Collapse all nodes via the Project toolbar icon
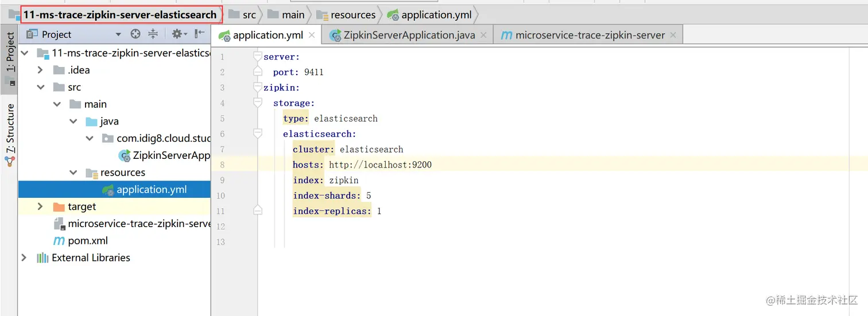868x316 pixels. pos(153,34)
